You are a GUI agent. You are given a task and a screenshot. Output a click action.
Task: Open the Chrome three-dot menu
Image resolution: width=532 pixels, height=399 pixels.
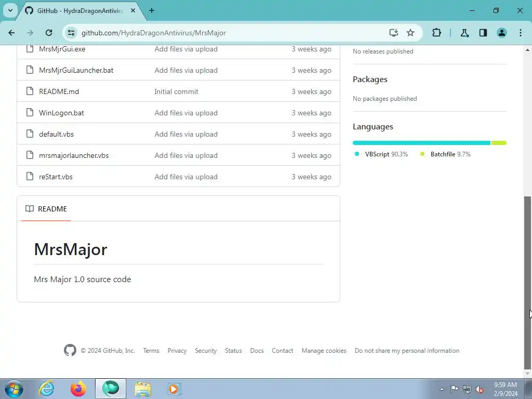[521, 33]
